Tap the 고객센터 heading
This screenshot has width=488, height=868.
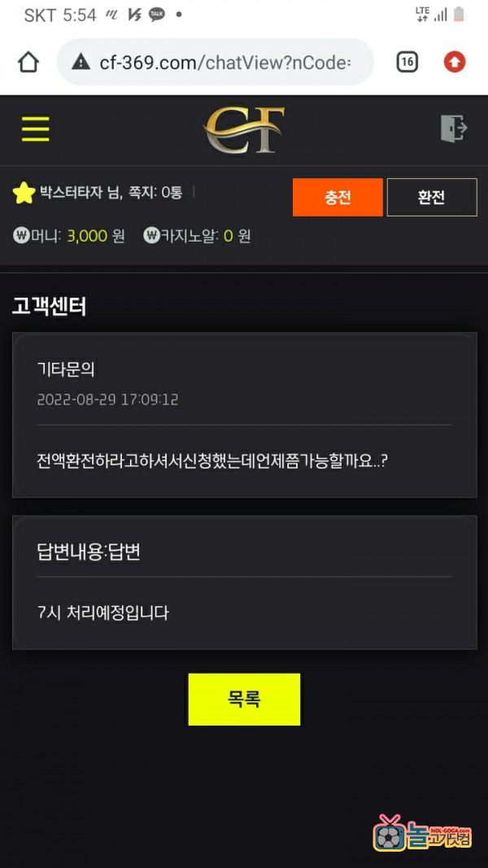[50, 306]
